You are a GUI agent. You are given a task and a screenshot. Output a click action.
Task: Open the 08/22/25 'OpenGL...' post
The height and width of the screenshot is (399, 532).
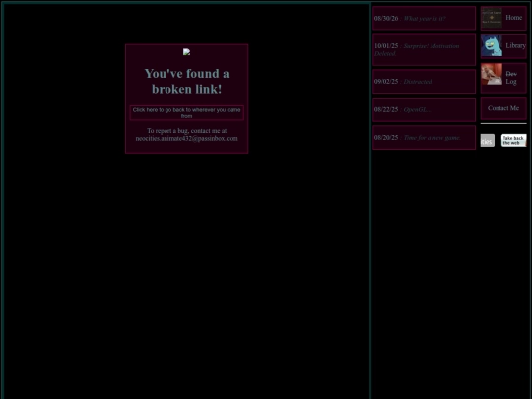pos(424,110)
